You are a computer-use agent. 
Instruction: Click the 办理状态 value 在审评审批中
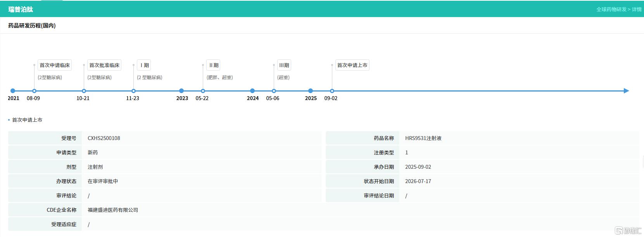click(x=103, y=181)
